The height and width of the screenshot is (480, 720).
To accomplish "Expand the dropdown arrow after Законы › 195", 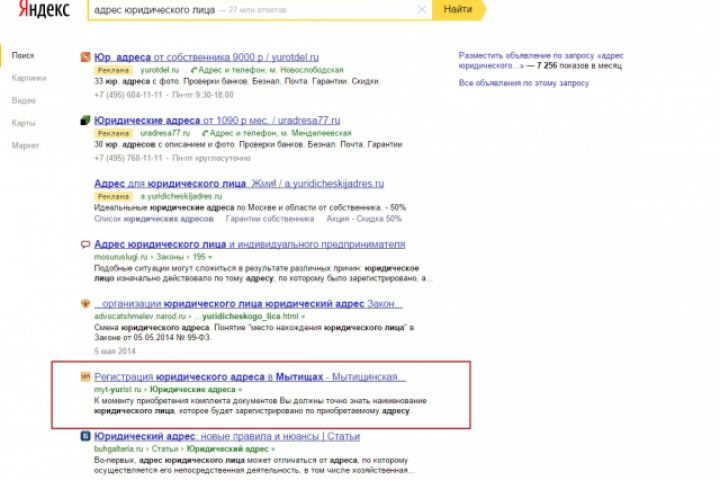I will click(x=210, y=257).
